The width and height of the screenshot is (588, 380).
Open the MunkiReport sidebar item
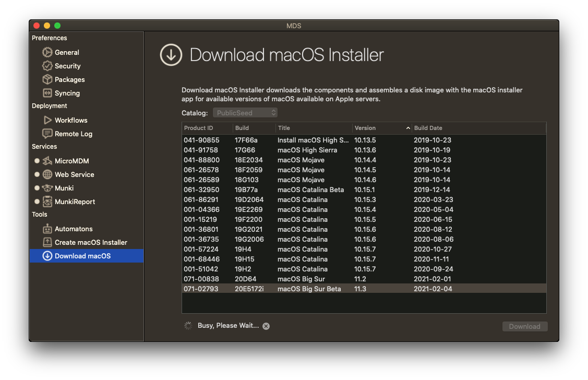pos(75,201)
